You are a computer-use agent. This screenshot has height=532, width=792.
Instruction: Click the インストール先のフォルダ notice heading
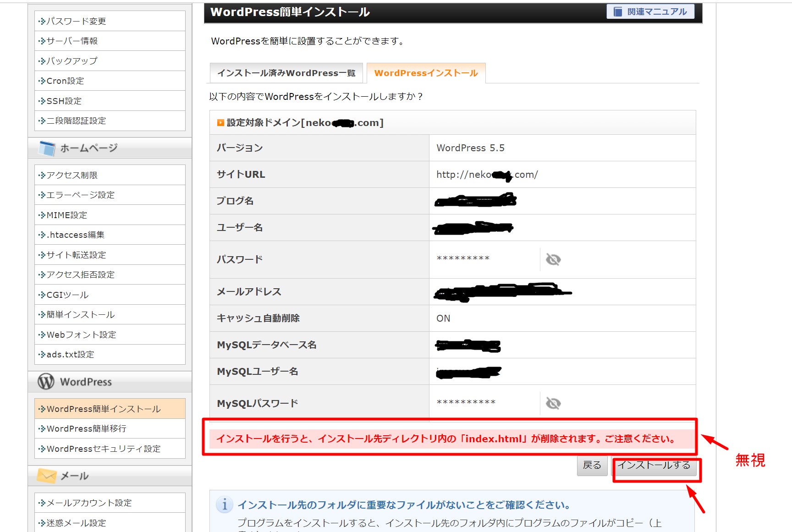pos(404,505)
